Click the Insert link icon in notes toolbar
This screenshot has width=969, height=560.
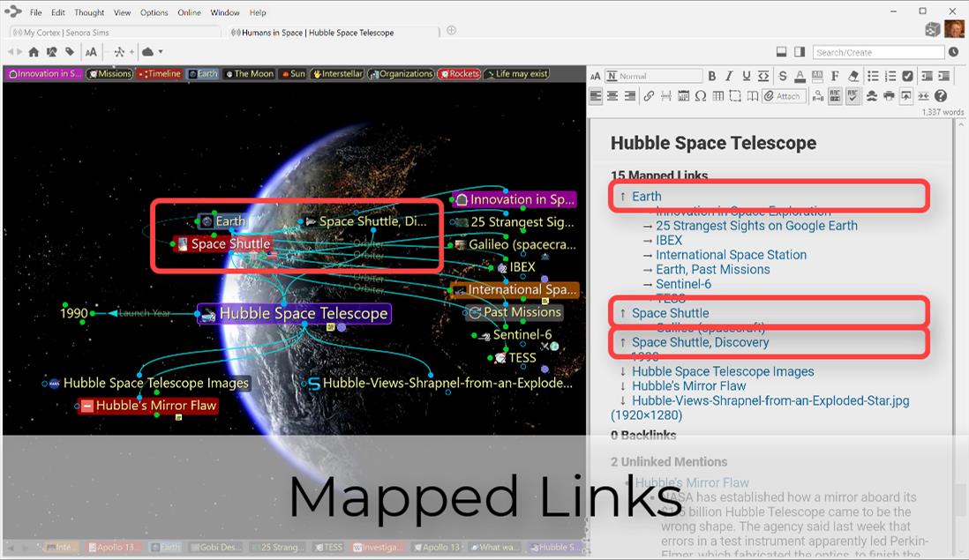649,96
